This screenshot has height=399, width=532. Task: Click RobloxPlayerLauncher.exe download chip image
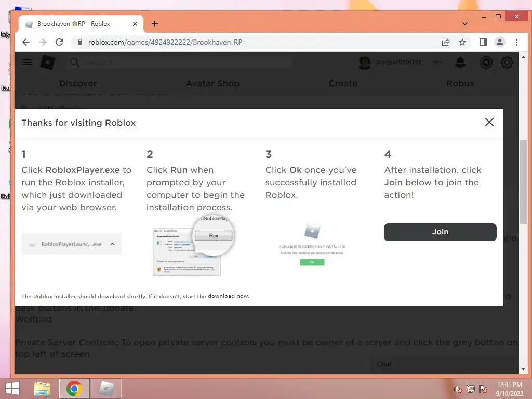point(72,244)
